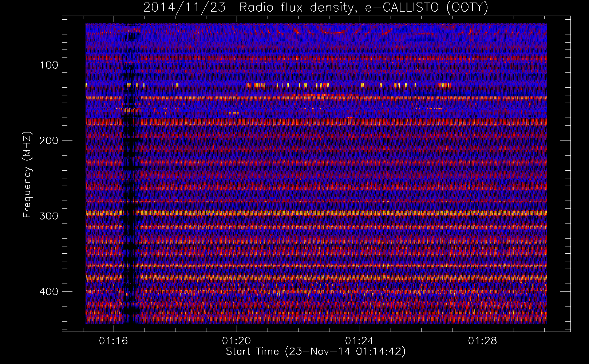Click the 'Start Time (23-Nov-14 01:14:42)' label
This screenshot has width=589, height=364.
[316, 352]
